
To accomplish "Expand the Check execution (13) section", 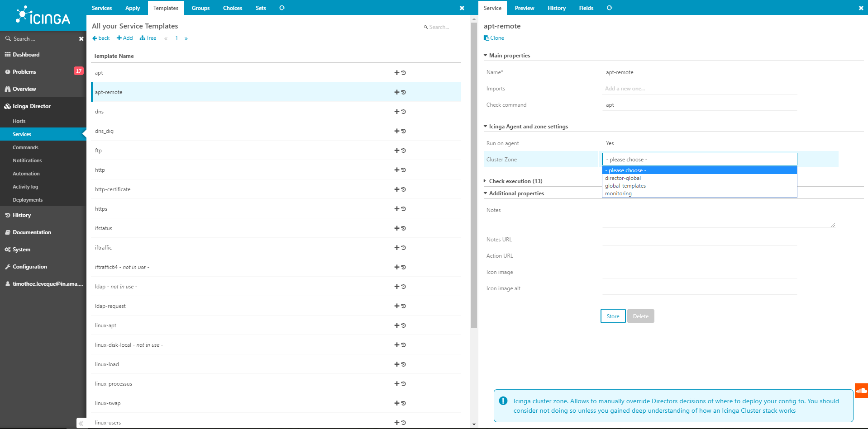I will (x=513, y=181).
